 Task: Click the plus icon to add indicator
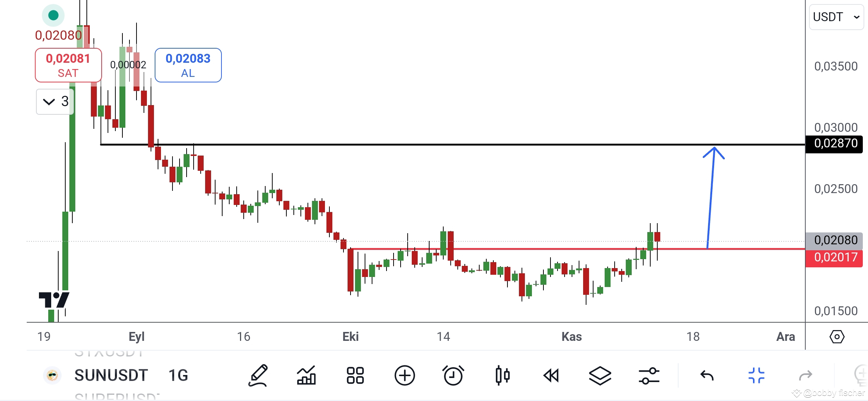click(405, 376)
